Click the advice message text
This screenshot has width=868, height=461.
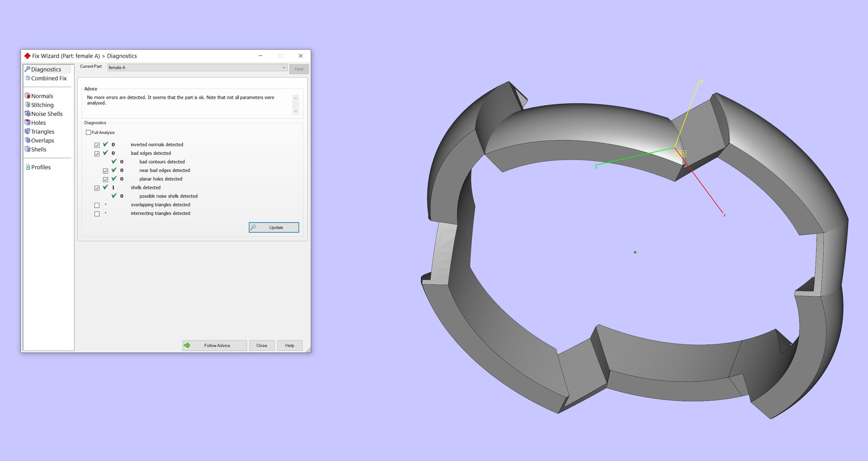click(x=181, y=100)
